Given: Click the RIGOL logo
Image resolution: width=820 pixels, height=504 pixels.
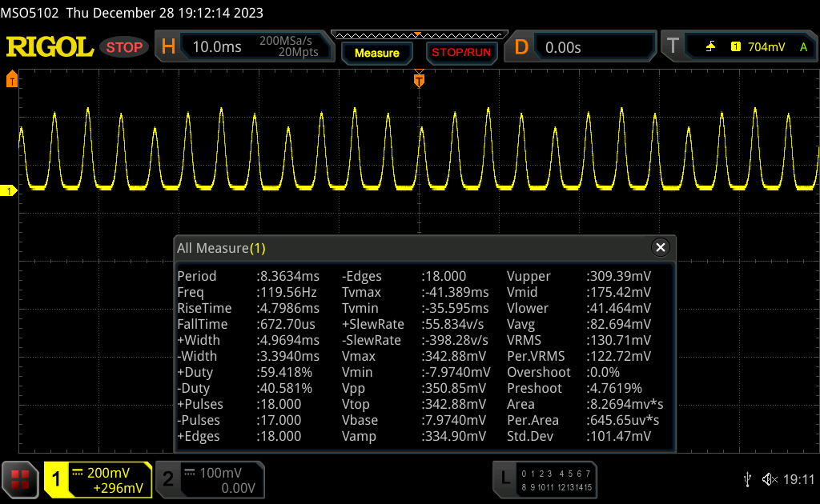Looking at the screenshot, I should (x=50, y=47).
